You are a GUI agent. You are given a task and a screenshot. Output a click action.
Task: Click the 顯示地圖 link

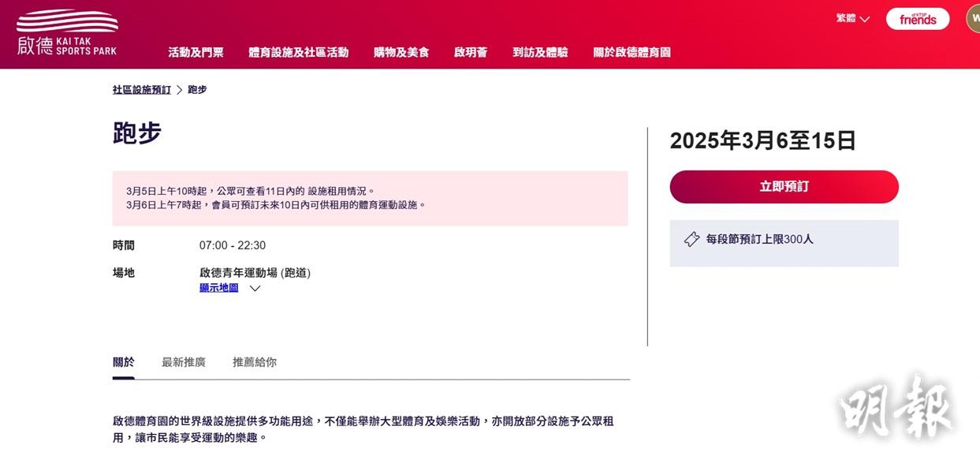click(x=219, y=288)
